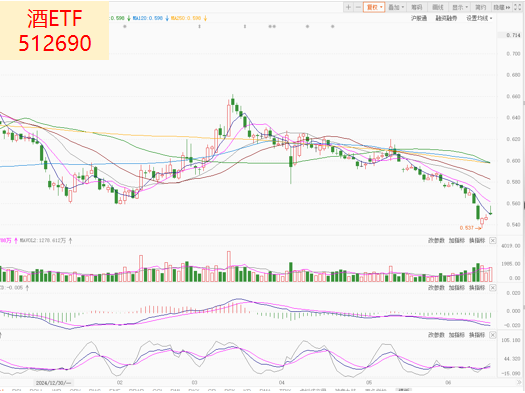Click the 隐藏 hide panel arrow button
This screenshot has width=525, height=393.
click(502, 7)
